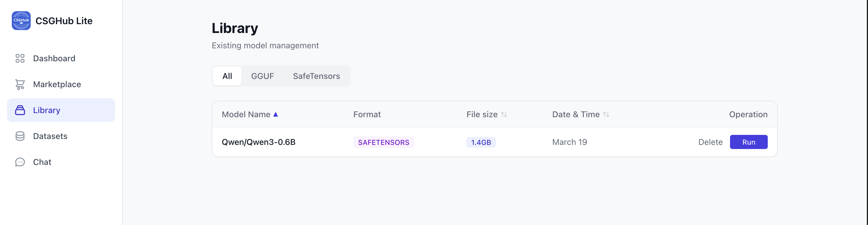The image size is (868, 225).
Task: Open Dashboard from the sidebar
Action: [x=54, y=58]
